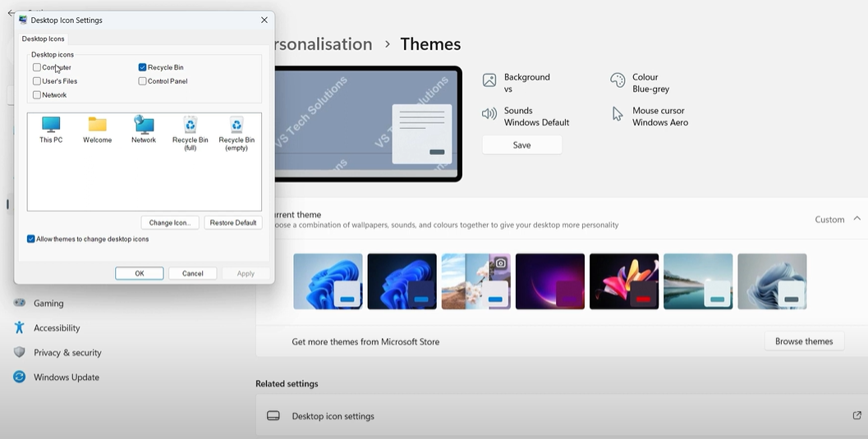
Task: Tick the Network checkbox
Action: click(36, 95)
